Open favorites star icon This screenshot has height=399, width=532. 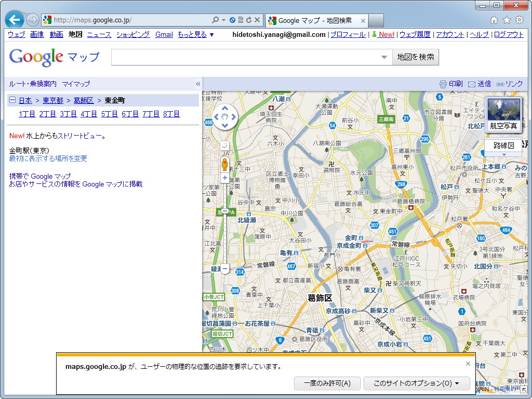507,20
